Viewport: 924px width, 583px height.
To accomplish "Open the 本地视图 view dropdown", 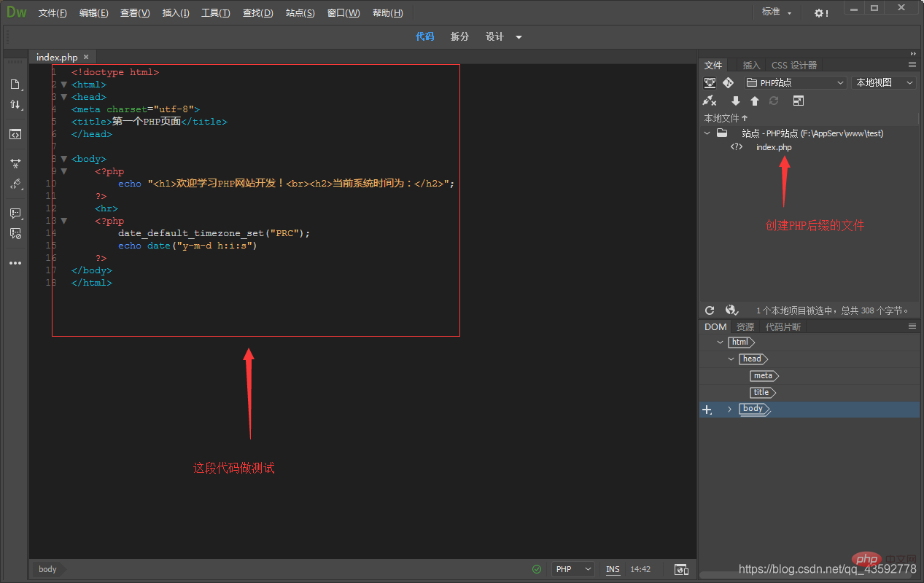I will (x=884, y=83).
